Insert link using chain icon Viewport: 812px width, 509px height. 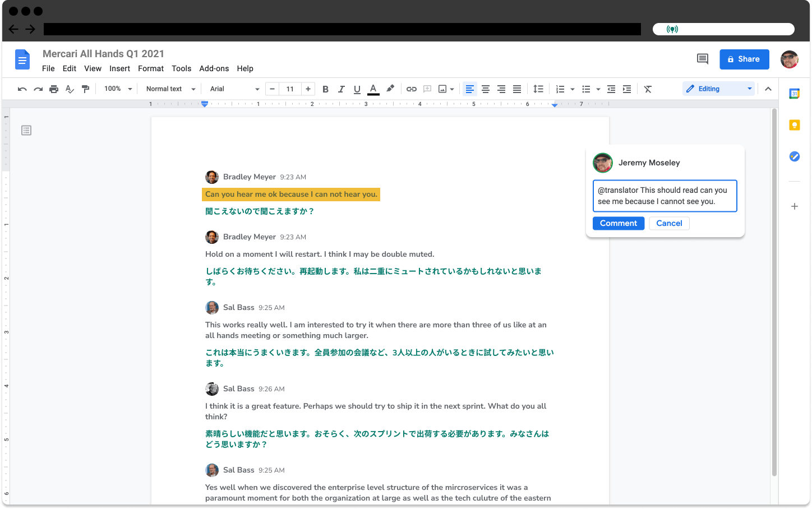tap(412, 89)
